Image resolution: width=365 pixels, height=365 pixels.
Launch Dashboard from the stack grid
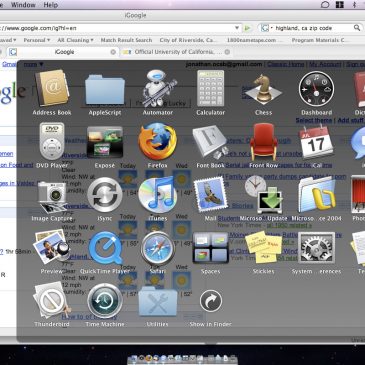316,89
